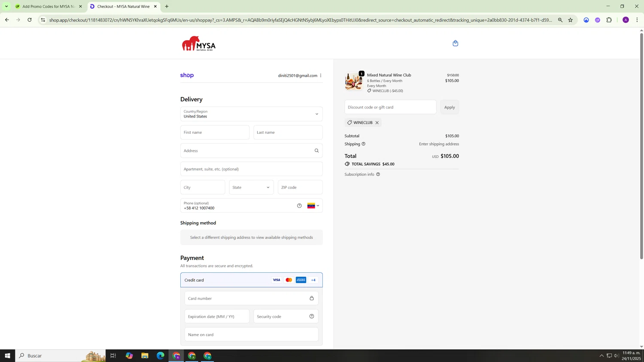Open Task View in the taskbar
644x362 pixels.
pos(113,356)
